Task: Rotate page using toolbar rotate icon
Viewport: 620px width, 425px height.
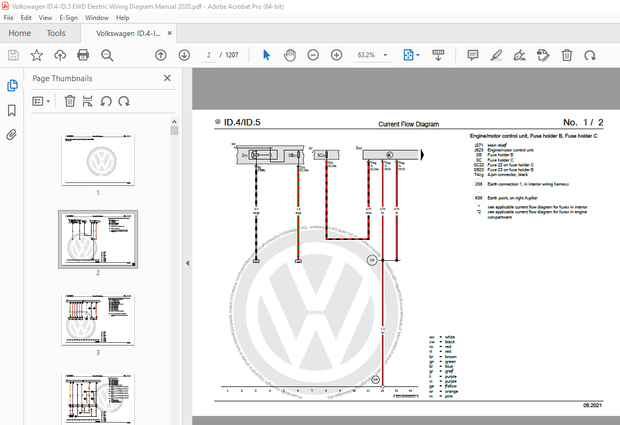Action: (x=590, y=55)
